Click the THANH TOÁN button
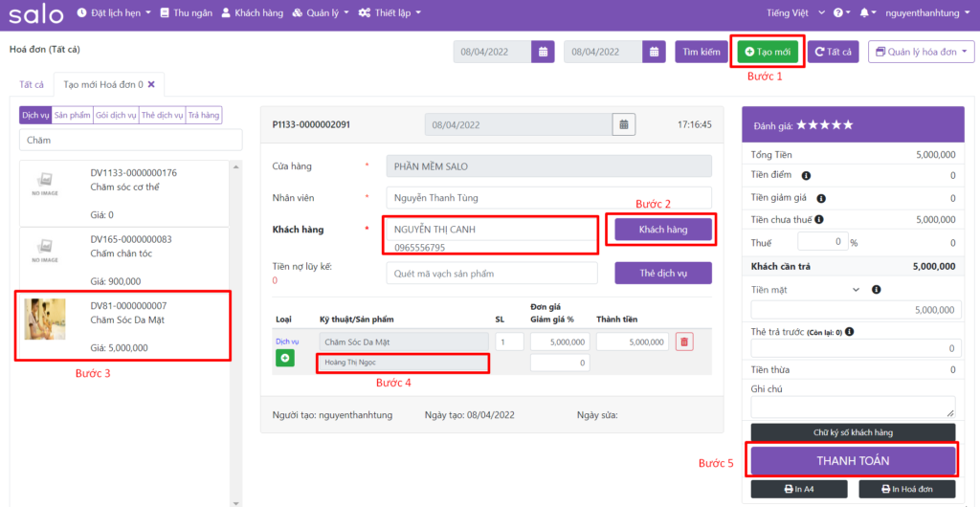Screen dimensions: 980x507 pos(853,460)
